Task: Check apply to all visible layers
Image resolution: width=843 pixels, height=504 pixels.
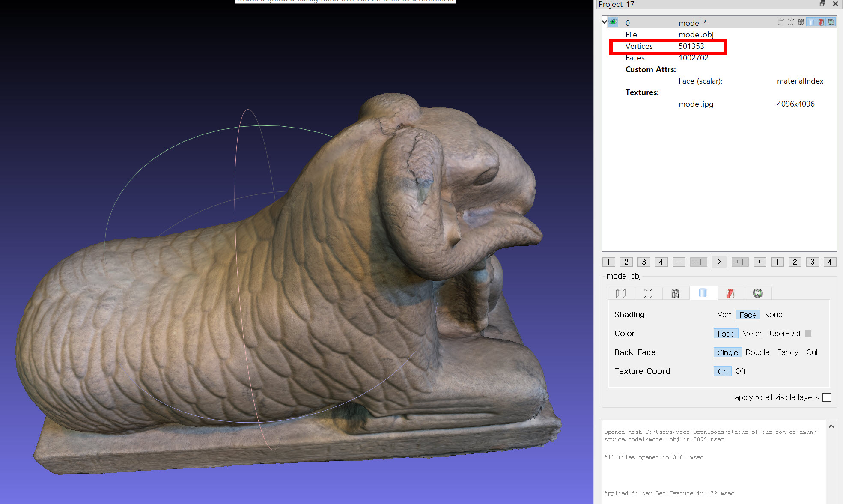Action: tap(827, 397)
